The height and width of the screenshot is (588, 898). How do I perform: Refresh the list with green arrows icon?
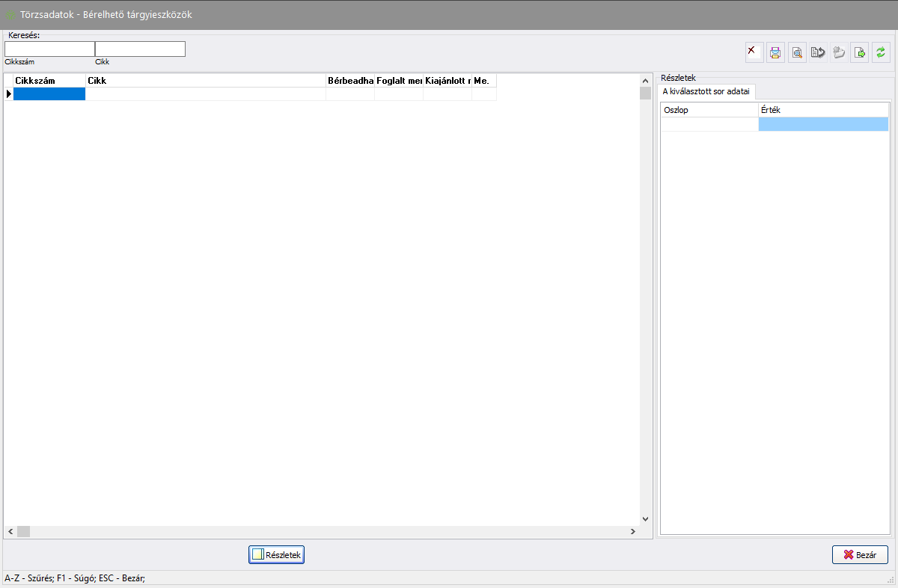pos(881,52)
